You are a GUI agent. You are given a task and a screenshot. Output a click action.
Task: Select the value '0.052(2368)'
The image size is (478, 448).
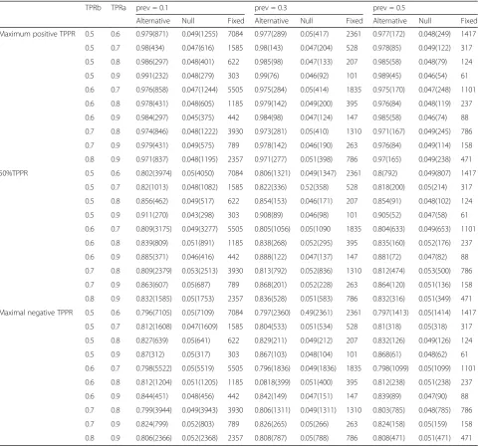[x=199, y=438]
